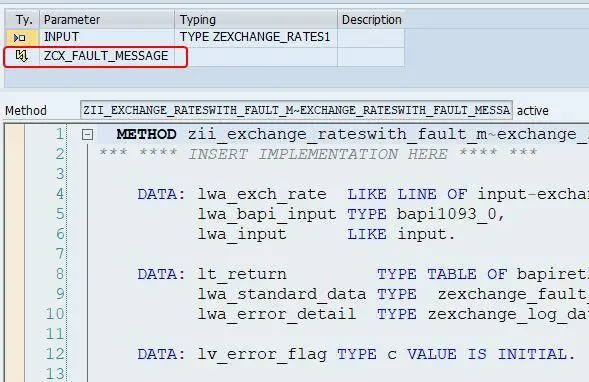This screenshot has height=382, width=589.
Task: Click lwa_exch_rate variable on line 4
Action: (262, 194)
